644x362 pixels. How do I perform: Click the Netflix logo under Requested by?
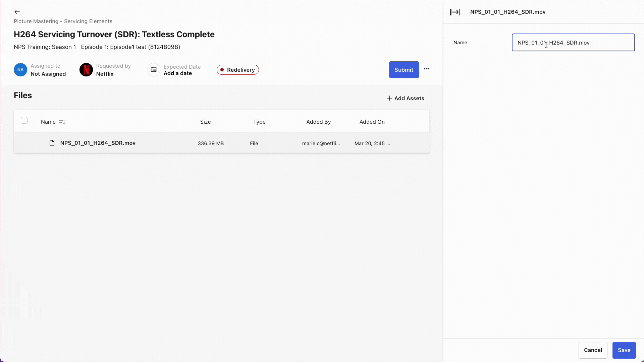[x=86, y=70]
